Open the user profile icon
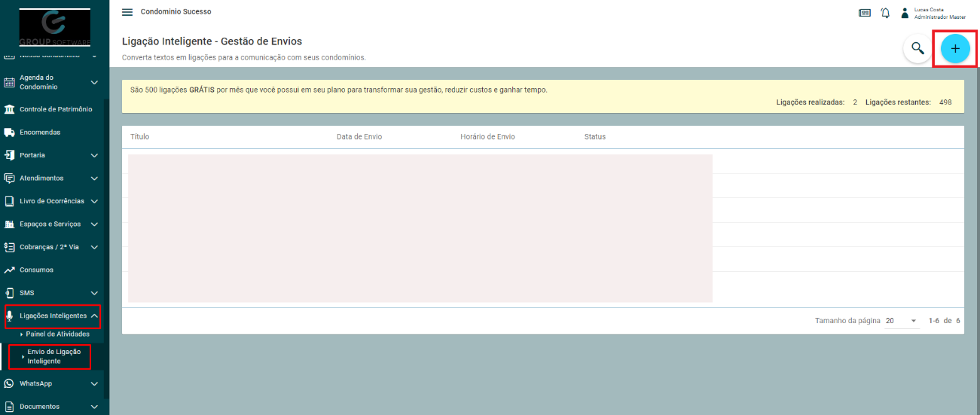 click(905, 13)
